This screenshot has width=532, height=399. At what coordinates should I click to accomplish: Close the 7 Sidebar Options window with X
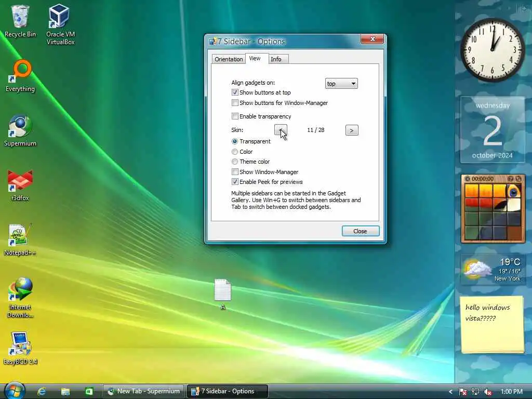pos(372,39)
